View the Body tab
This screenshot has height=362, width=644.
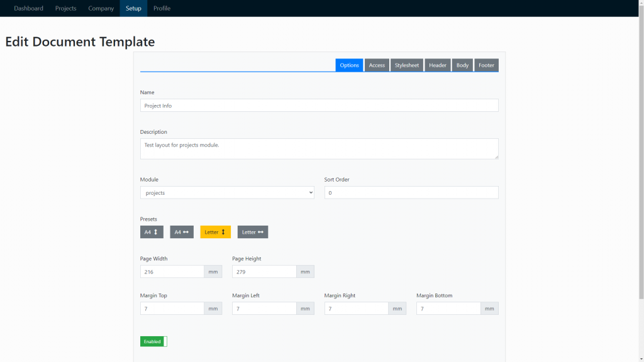coord(462,65)
